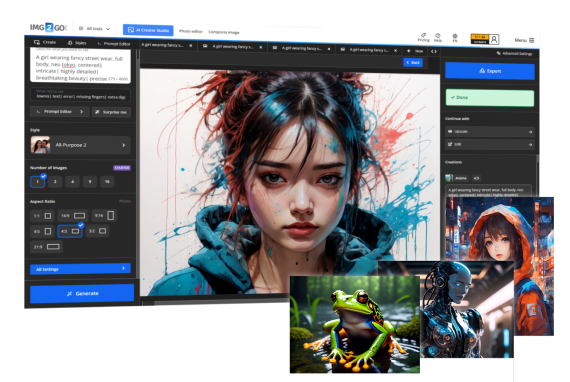Click the Generate button
This screenshot has width=570, height=382.
click(82, 293)
